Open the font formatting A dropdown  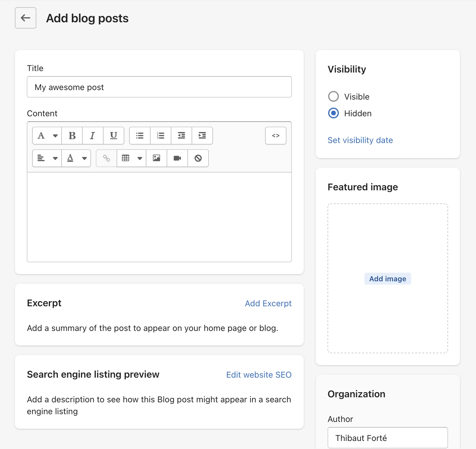(x=47, y=136)
